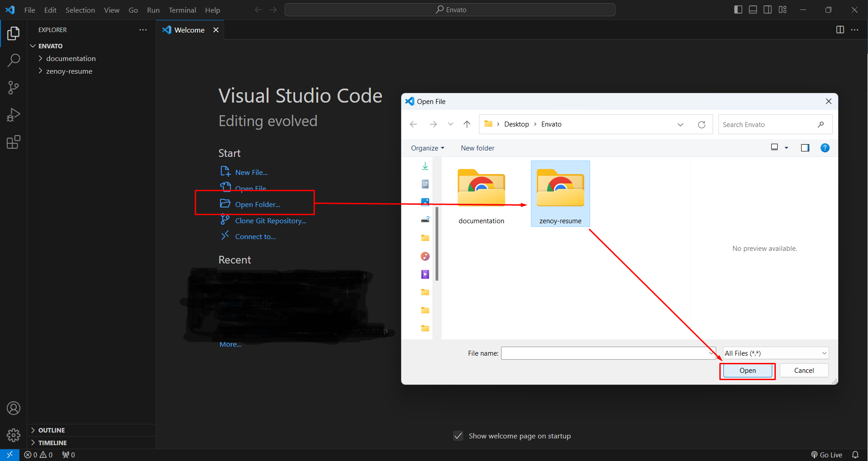868x461 pixels.
Task: Go up one folder in dialog
Action: (x=467, y=124)
